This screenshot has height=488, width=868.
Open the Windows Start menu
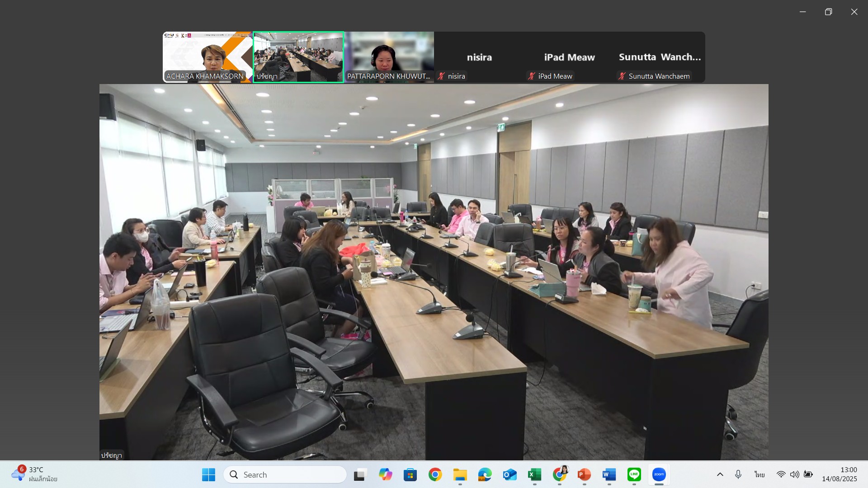pyautogui.click(x=208, y=474)
